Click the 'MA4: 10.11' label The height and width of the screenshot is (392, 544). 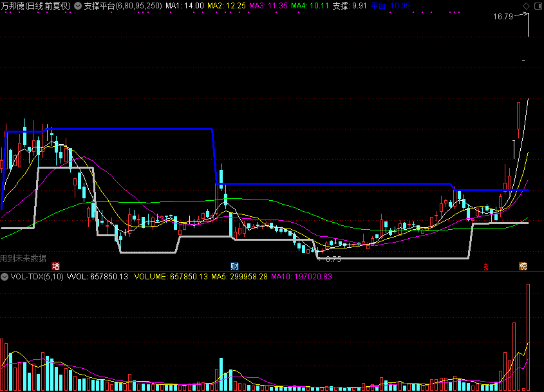click(x=310, y=6)
